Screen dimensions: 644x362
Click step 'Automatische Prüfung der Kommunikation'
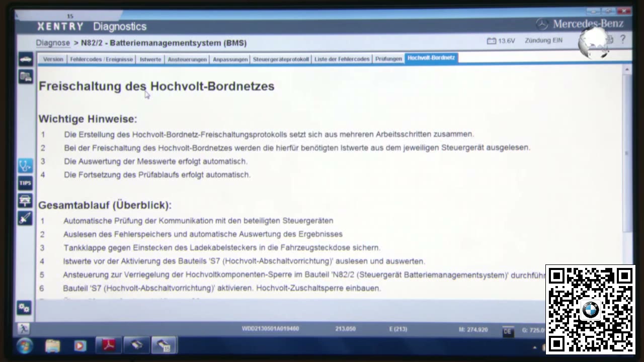pyautogui.click(x=198, y=221)
